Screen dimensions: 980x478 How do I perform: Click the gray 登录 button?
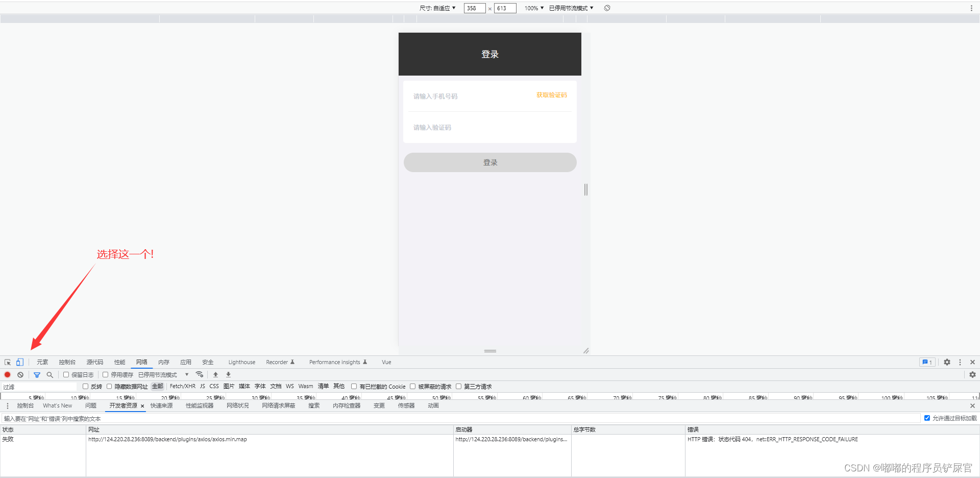[x=490, y=162]
